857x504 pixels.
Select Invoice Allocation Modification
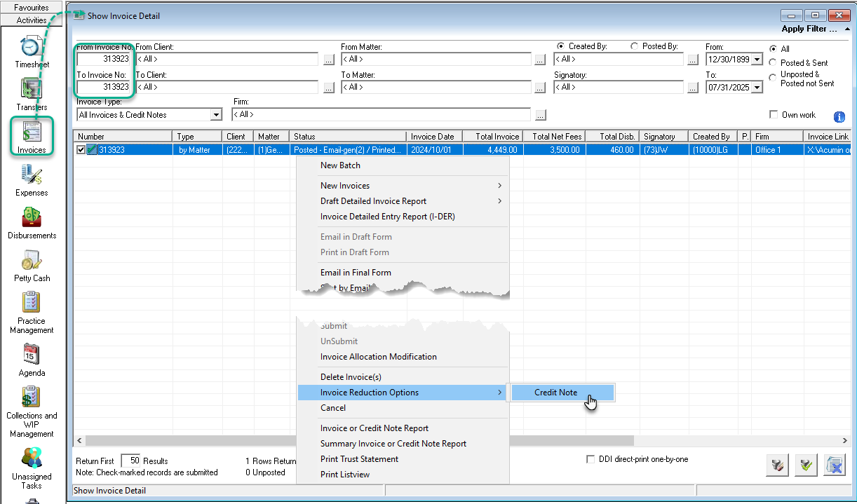[x=403, y=357]
